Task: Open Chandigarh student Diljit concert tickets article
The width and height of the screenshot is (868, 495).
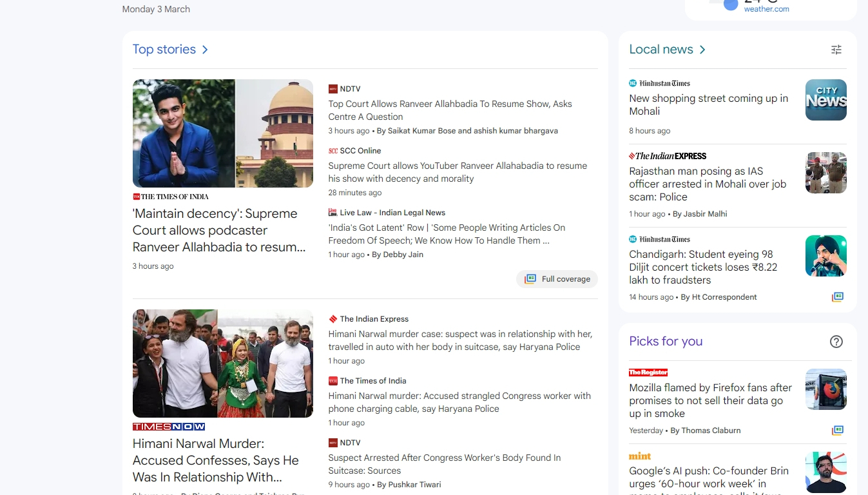Action: [x=703, y=267]
